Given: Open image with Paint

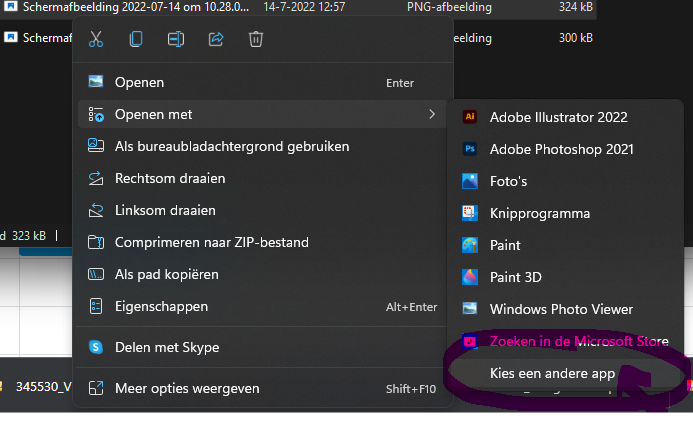Looking at the screenshot, I should pyautogui.click(x=505, y=245).
